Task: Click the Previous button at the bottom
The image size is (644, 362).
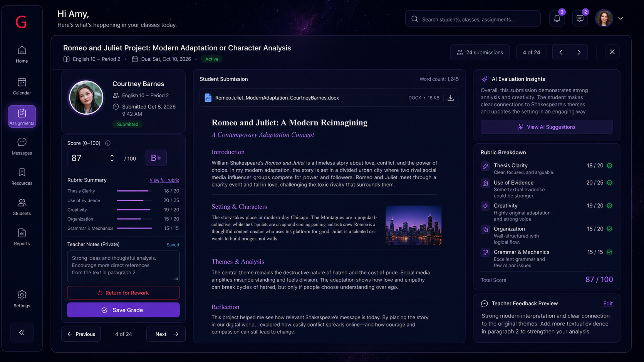Action: 81,334
